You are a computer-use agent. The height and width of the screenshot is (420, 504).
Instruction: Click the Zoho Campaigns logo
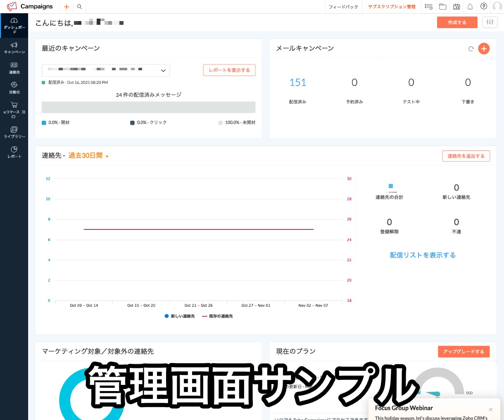[30, 7]
